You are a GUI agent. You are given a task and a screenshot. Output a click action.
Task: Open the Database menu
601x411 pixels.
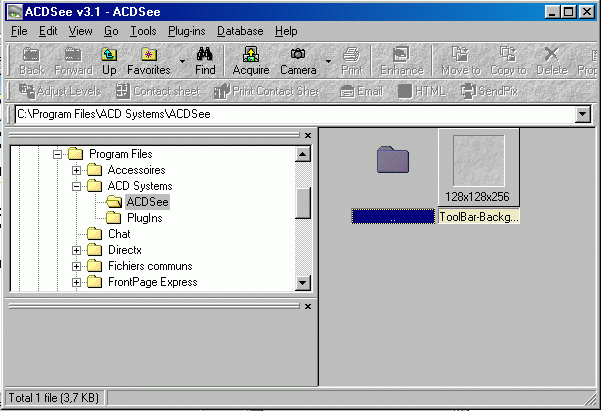pos(240,31)
